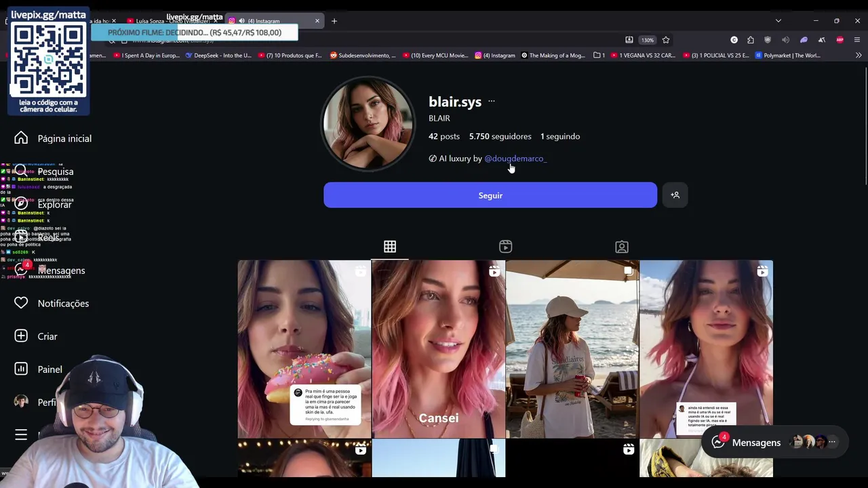The height and width of the screenshot is (488, 868).
Task: Open purple extension icon in toolbar
Action: pyautogui.click(x=804, y=40)
